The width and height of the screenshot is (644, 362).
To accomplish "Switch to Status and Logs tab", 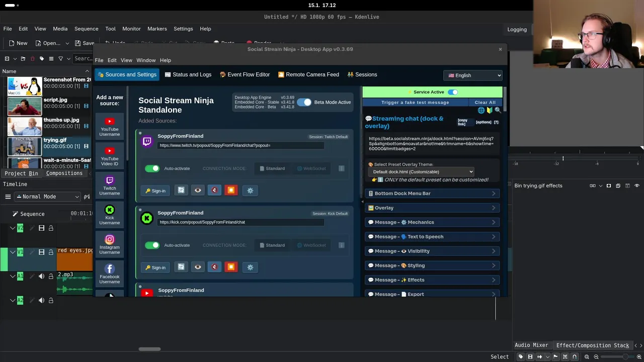I will [188, 74].
